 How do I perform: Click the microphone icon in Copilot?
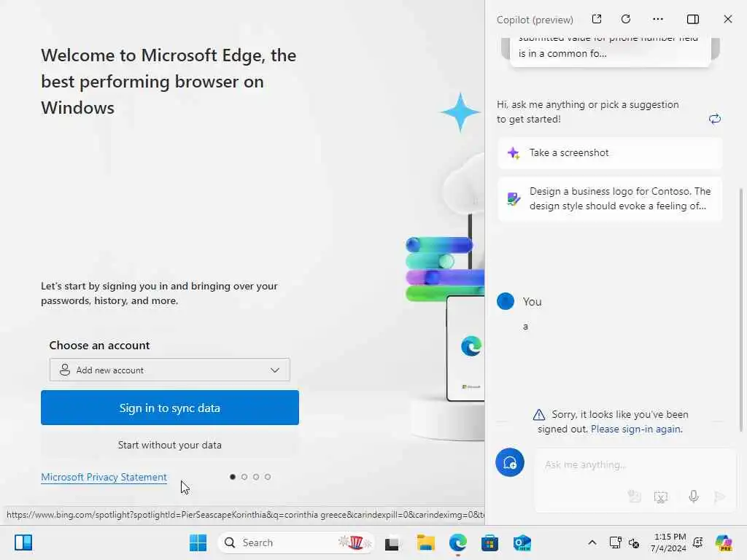694,497
